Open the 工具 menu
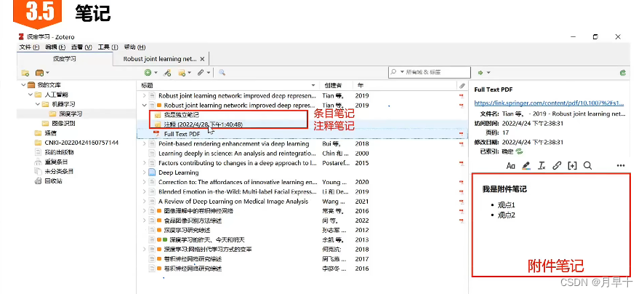Image resolution: width=644 pixels, height=294 pixels. point(108,47)
